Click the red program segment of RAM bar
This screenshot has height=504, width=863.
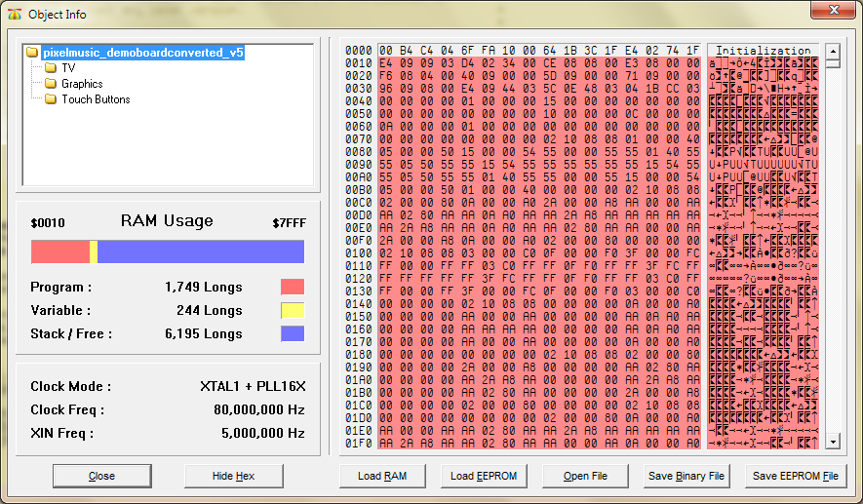(60, 252)
